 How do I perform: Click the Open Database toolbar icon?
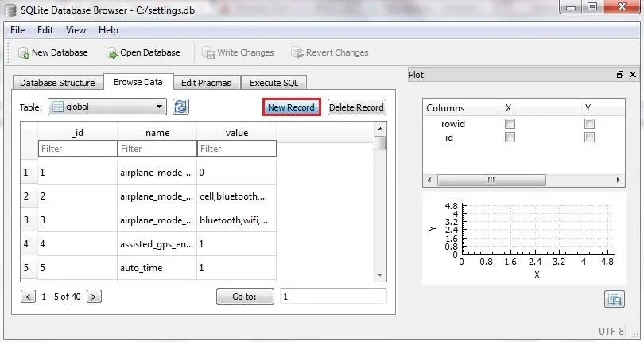[x=111, y=52]
